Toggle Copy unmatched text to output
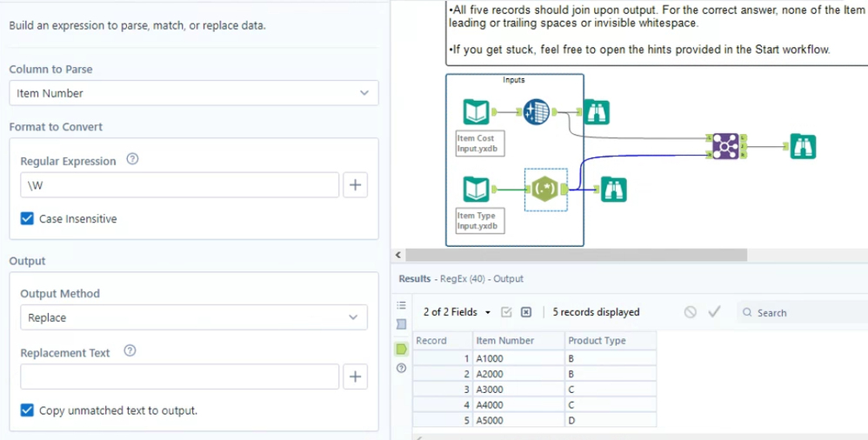 coord(28,410)
